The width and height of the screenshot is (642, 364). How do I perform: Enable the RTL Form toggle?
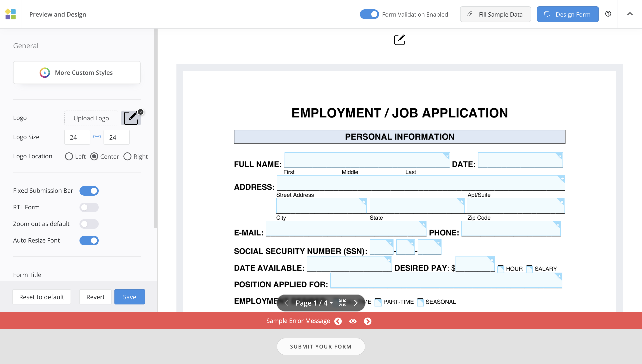tap(89, 207)
